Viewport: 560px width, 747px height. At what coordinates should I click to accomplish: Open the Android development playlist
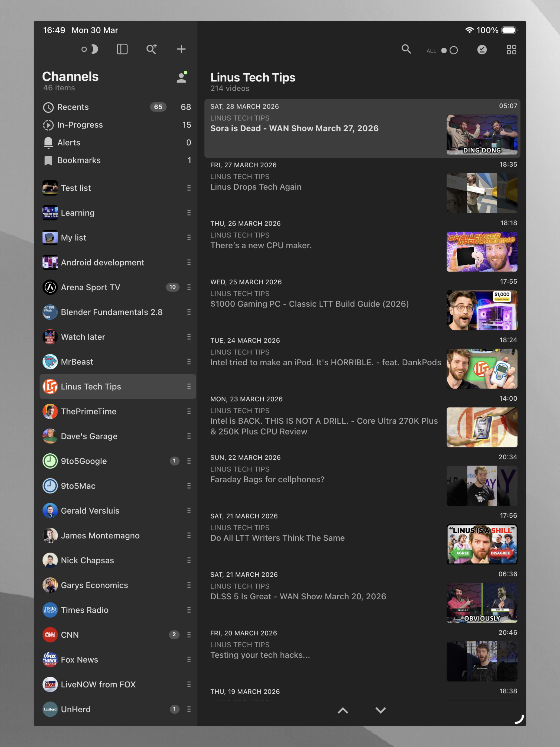point(118,262)
